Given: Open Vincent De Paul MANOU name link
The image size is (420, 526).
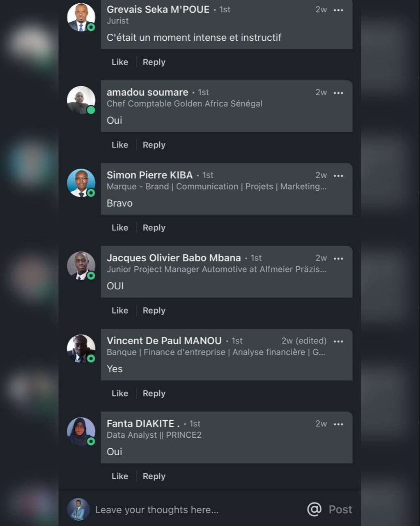Looking at the screenshot, I should tap(164, 341).
